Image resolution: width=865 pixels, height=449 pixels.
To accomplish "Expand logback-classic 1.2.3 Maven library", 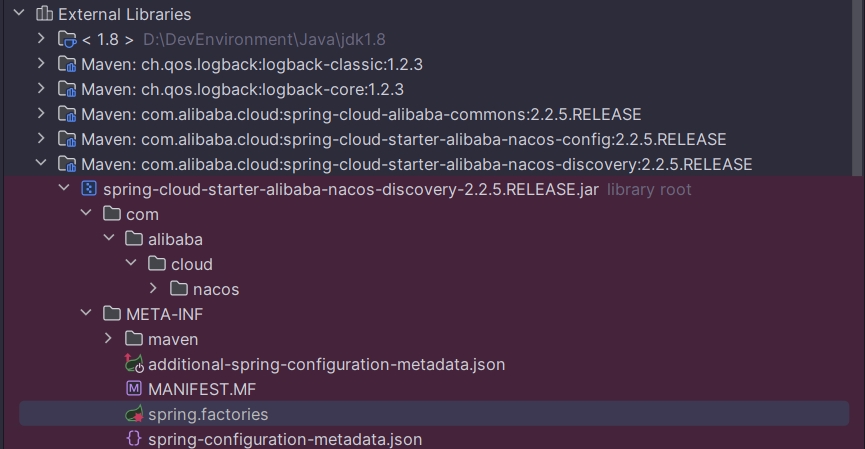I will pyautogui.click(x=41, y=63).
